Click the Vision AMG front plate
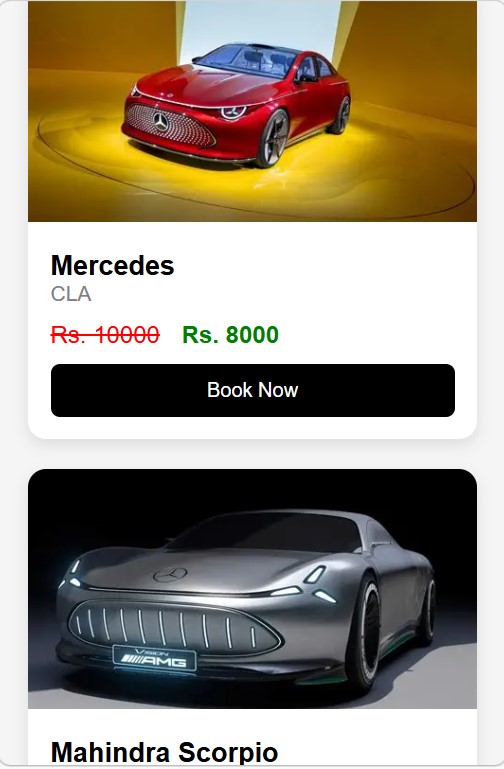This screenshot has width=504, height=769. [x=154, y=658]
